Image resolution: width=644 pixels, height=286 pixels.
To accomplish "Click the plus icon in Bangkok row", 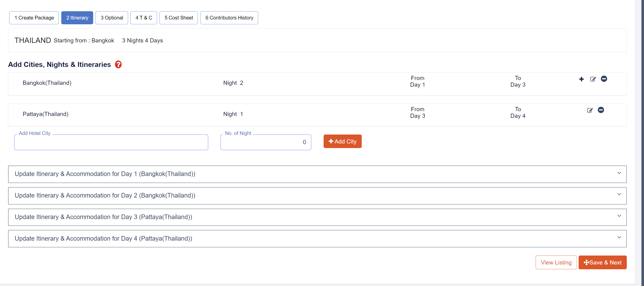I will (581, 79).
